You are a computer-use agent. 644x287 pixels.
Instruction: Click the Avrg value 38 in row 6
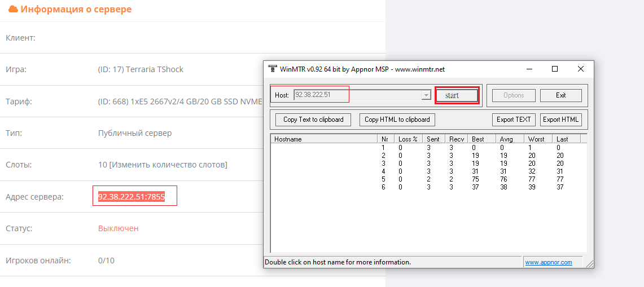coord(504,187)
